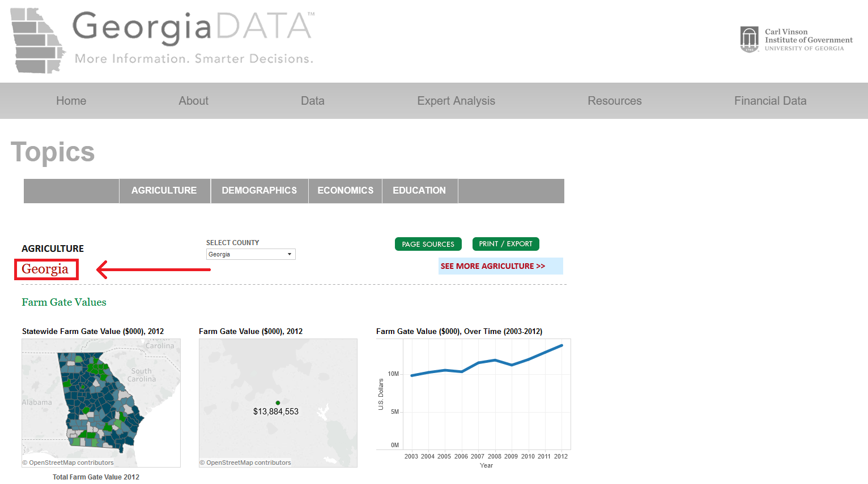The image size is (868, 484).
Task: Click the 5M label on the dollars axis
Action: pos(395,412)
